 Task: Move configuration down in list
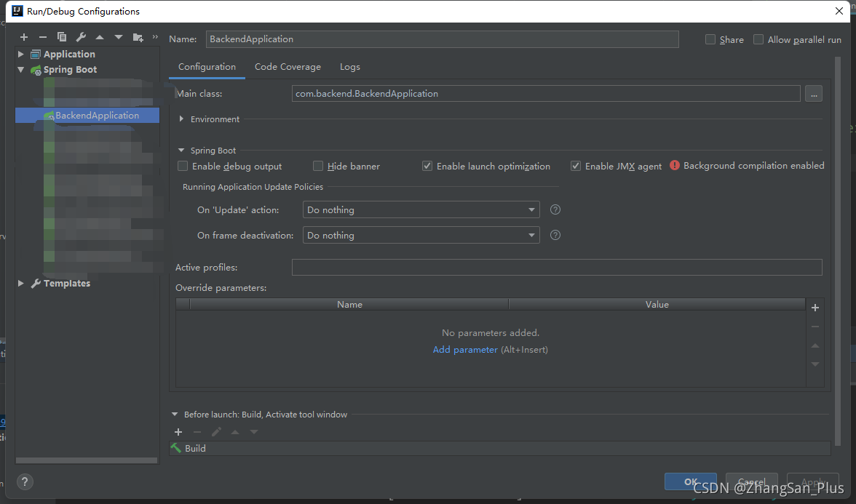119,37
